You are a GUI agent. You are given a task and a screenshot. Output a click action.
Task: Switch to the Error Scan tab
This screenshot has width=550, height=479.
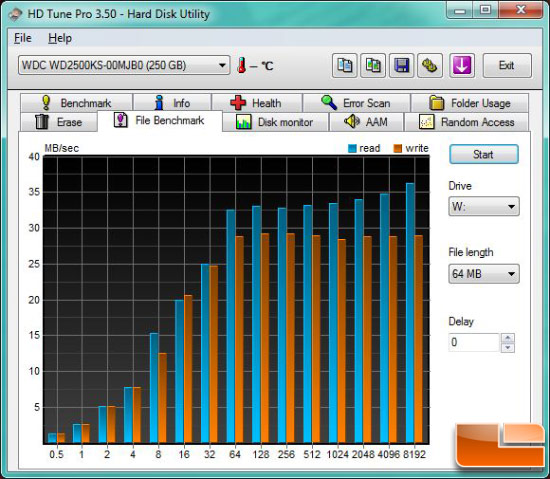pos(356,103)
